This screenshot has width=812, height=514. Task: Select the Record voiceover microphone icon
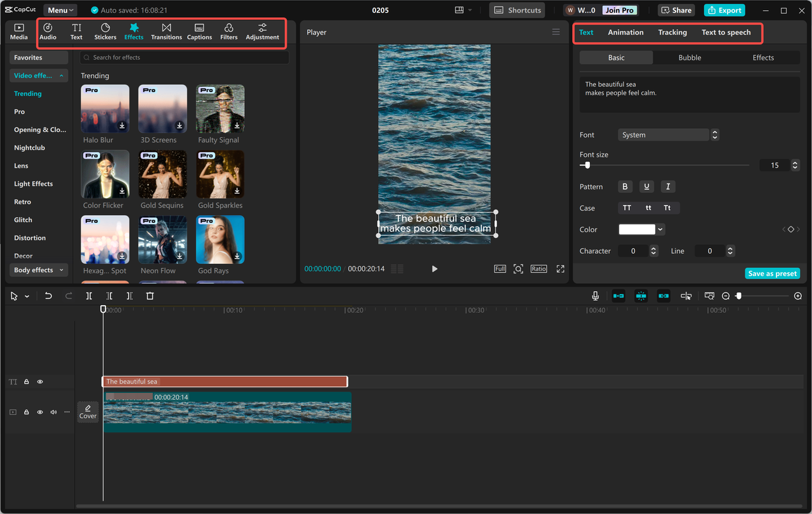tap(595, 295)
